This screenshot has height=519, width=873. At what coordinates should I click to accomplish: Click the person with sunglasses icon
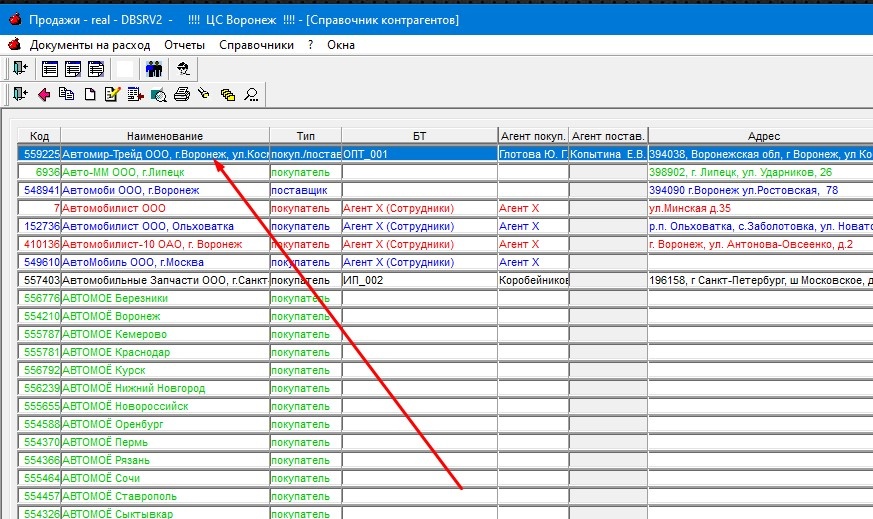pos(183,68)
